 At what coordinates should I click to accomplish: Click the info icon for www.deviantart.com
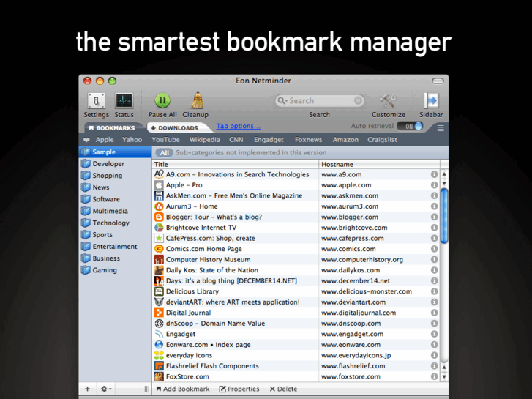[434, 302]
